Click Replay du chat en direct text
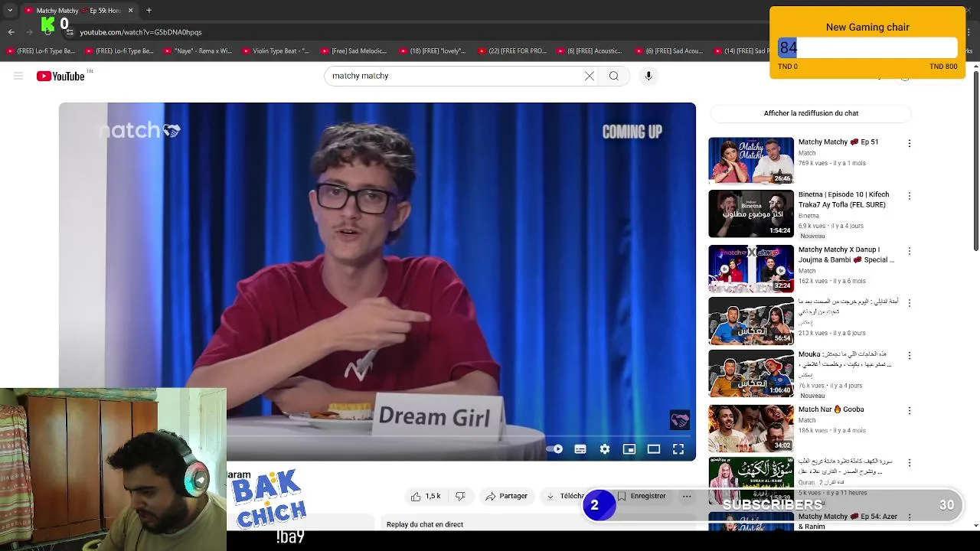 point(425,525)
